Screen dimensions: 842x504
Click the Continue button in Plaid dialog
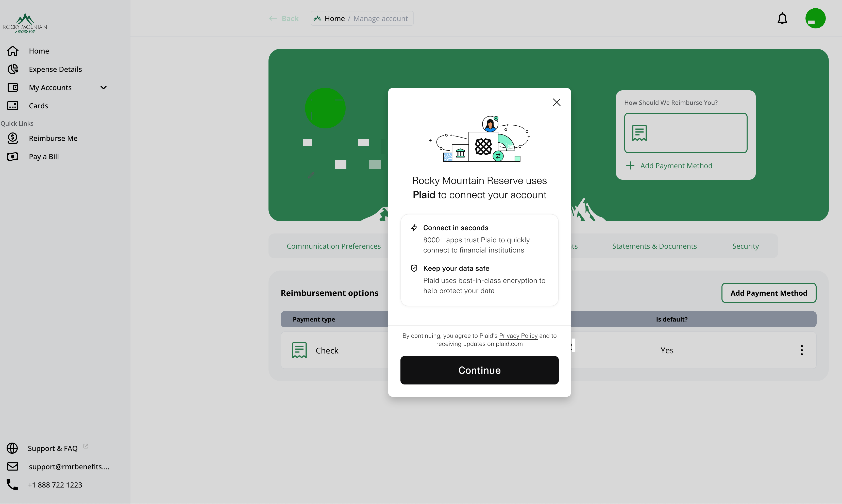click(479, 370)
